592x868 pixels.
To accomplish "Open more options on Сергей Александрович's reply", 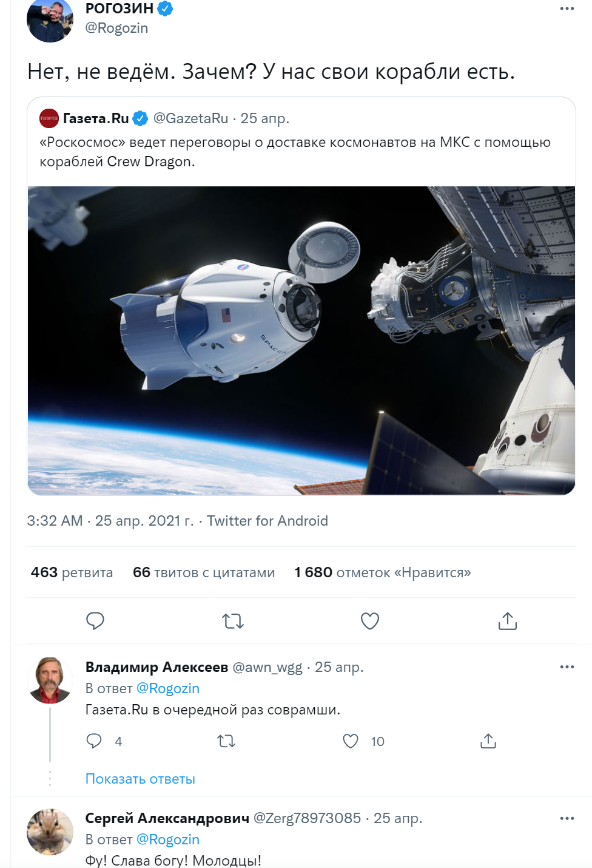I will [567, 818].
